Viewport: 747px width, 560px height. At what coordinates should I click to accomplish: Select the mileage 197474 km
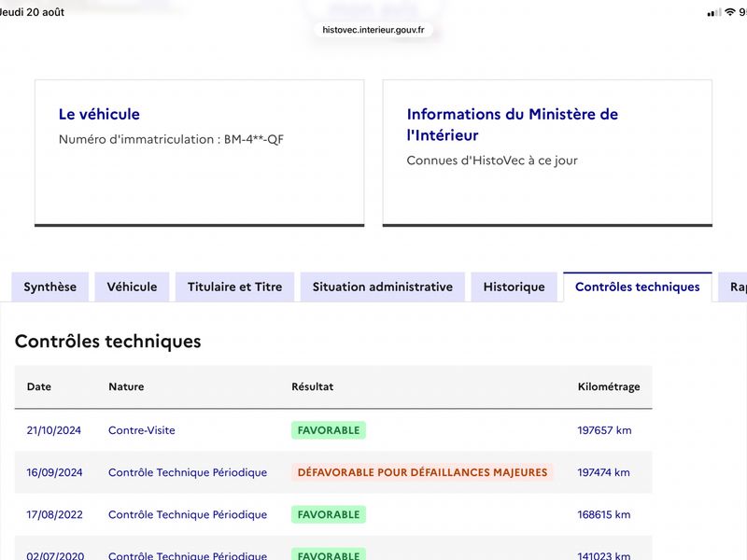pos(603,472)
